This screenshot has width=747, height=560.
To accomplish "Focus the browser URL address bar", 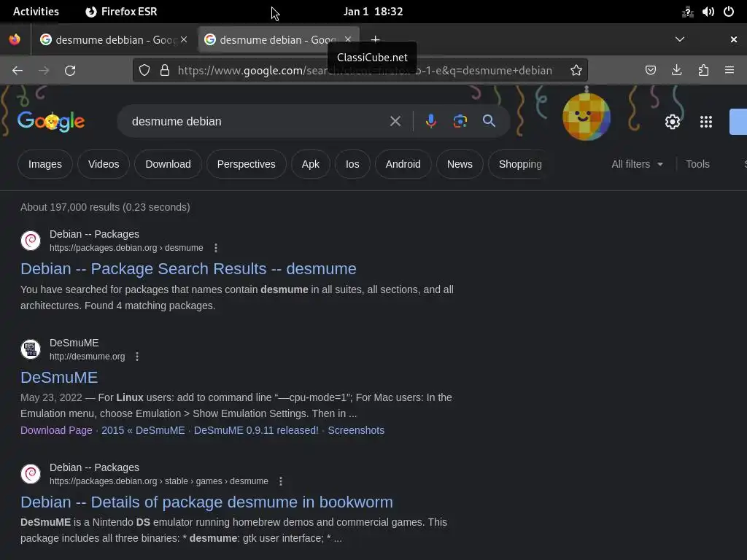I will pos(365,71).
